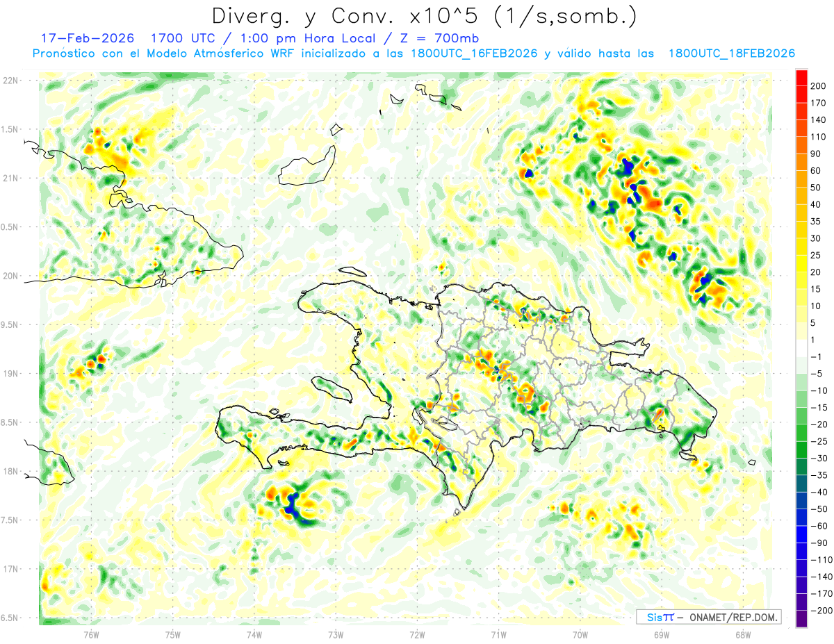Click the '200' value on the colorbar

point(818,86)
